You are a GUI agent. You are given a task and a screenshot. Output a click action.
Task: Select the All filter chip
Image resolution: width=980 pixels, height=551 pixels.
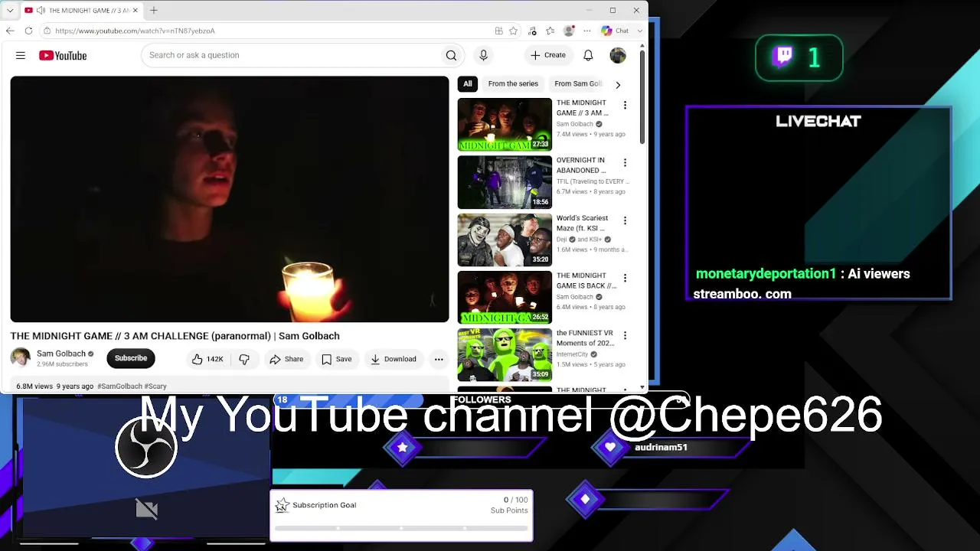coord(468,83)
